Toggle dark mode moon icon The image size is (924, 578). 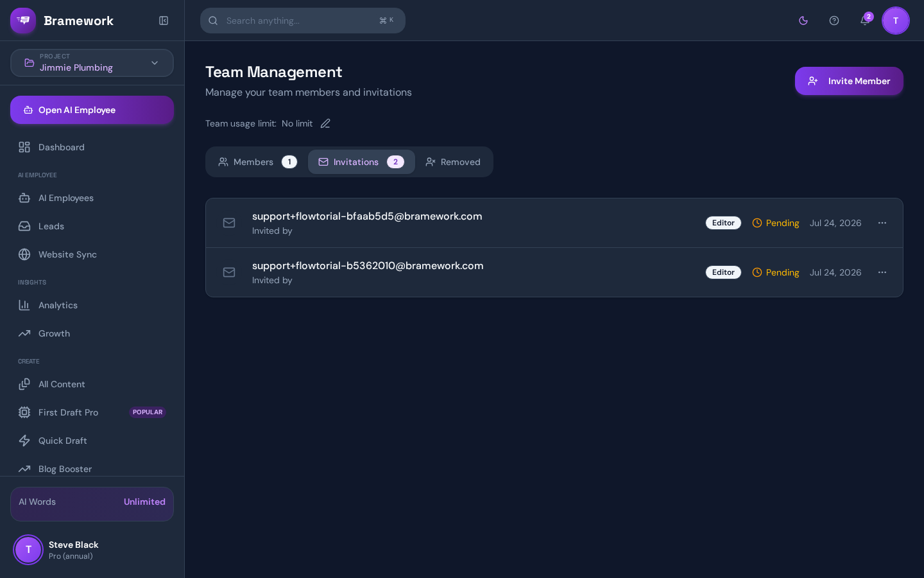coord(803,21)
